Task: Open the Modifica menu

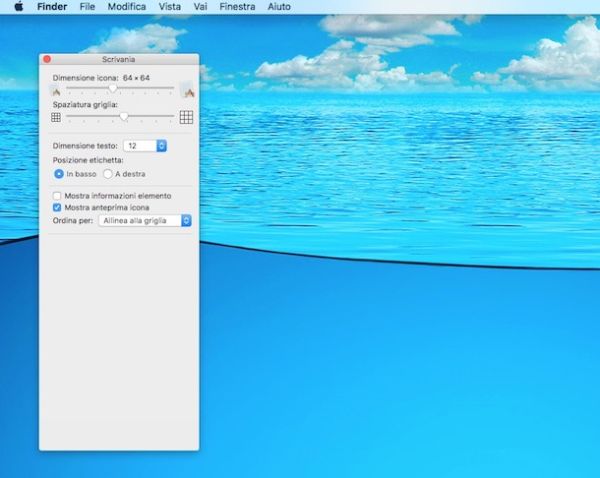Action: click(126, 7)
